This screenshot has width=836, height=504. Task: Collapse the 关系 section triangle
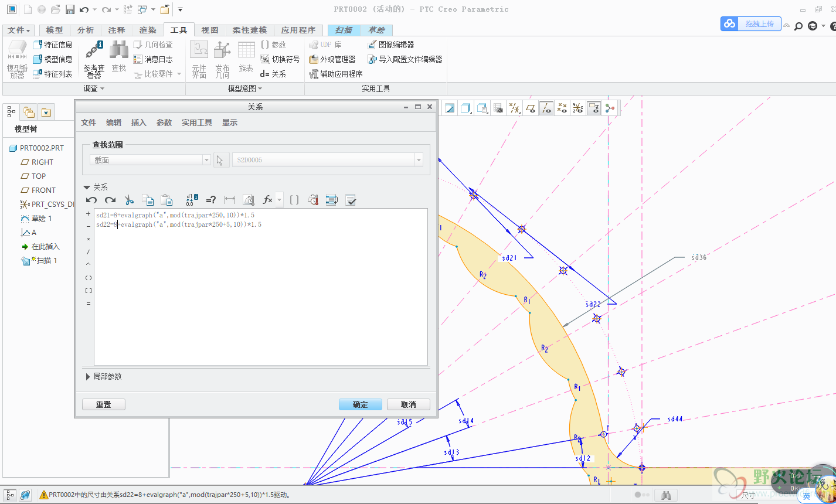[87, 188]
